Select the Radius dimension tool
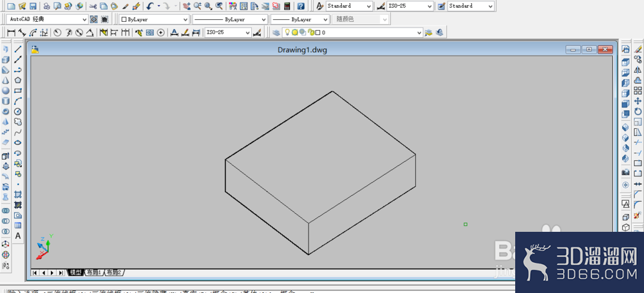 57,32
